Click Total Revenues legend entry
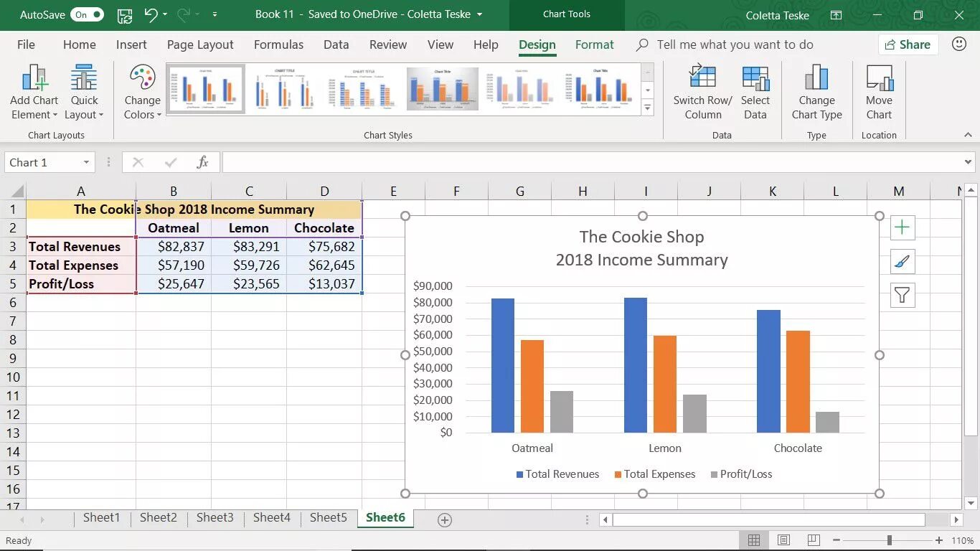 tap(557, 474)
